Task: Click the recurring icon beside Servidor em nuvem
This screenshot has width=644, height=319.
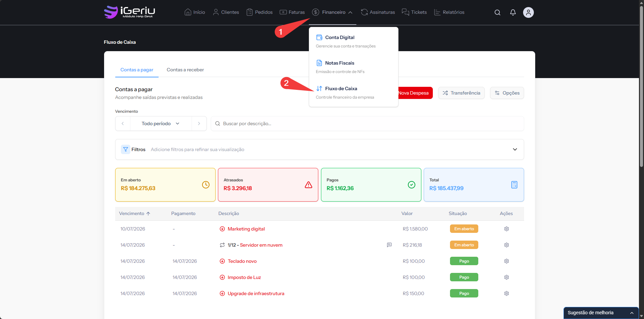Action: coord(222,245)
